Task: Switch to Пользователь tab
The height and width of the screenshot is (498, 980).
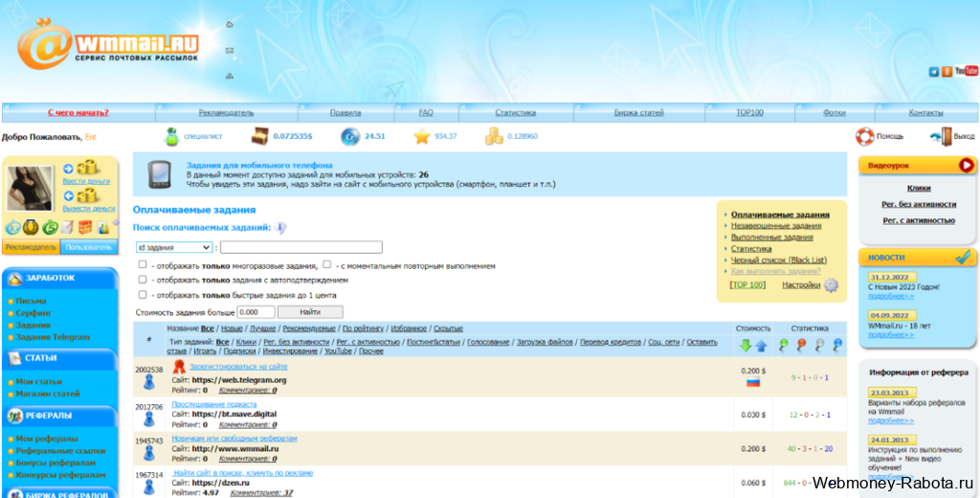Action: [89, 247]
